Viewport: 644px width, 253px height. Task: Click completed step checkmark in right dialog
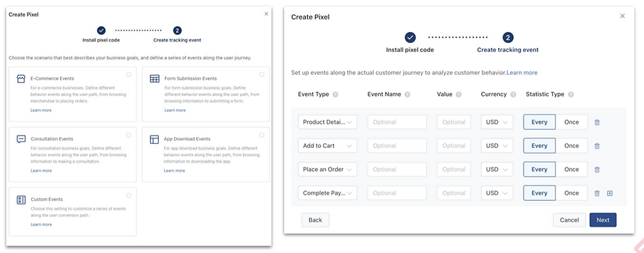[410, 38]
